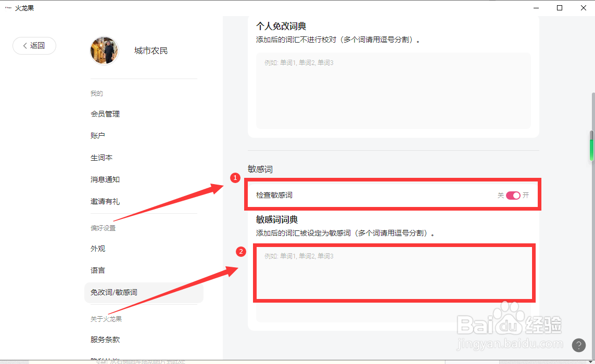Click into the 敏感词词典 input box
The height and width of the screenshot is (364, 595).
click(x=394, y=273)
